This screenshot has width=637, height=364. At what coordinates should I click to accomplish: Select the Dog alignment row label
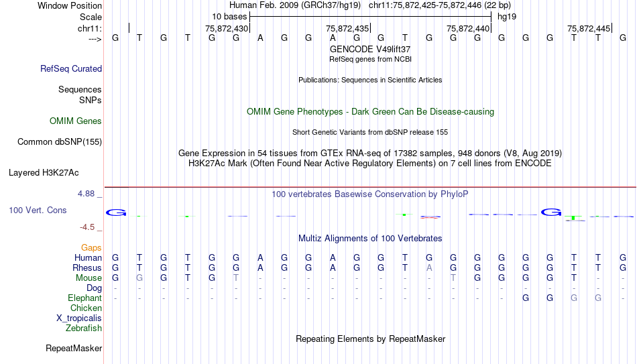pyautogui.click(x=95, y=288)
